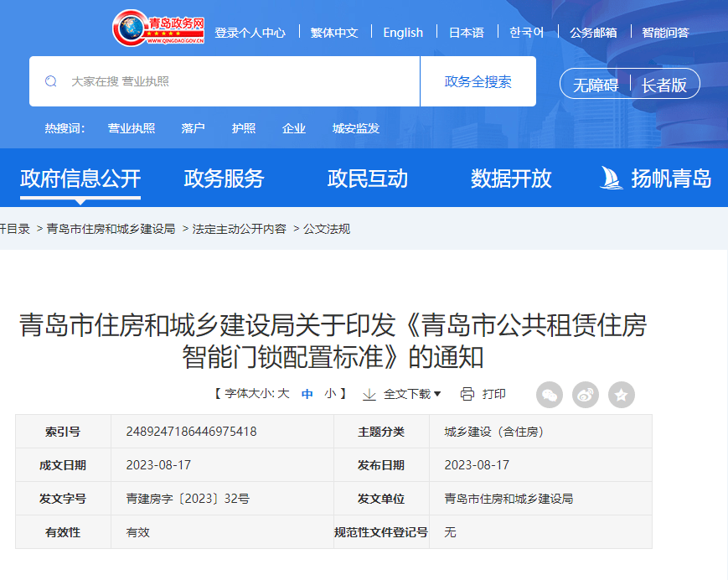The image size is (728, 580).
Task: Switch to the 日本语 version
Action: (466, 33)
